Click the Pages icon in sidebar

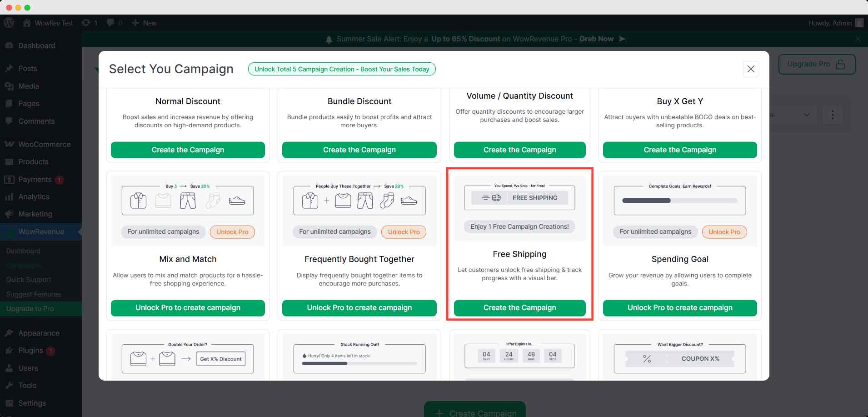[x=9, y=103]
